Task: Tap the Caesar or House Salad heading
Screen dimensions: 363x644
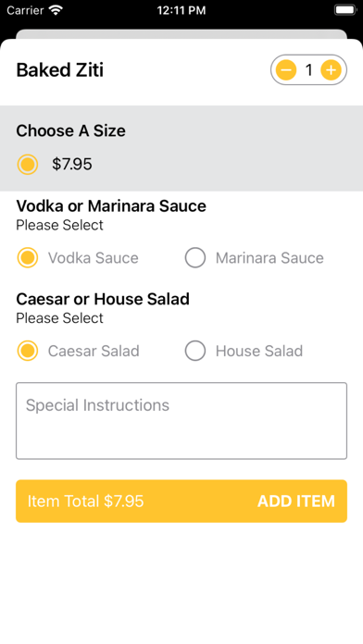Action: click(x=103, y=299)
